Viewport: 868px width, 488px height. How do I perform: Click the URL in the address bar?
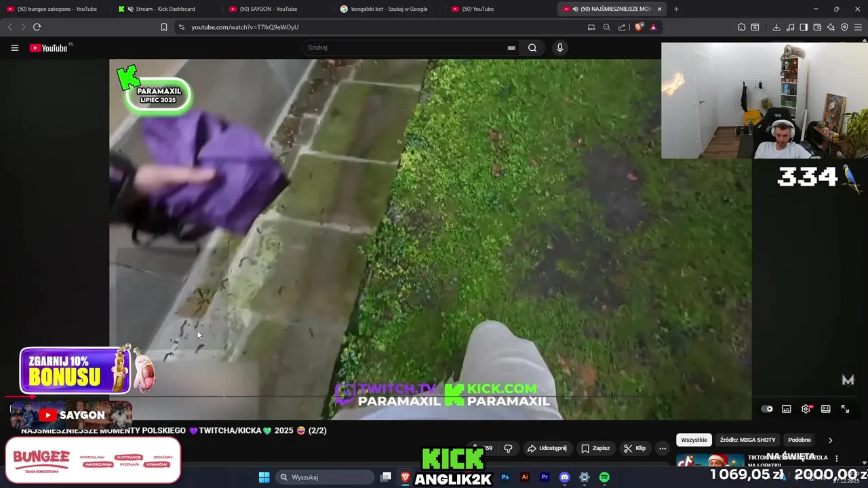[245, 27]
